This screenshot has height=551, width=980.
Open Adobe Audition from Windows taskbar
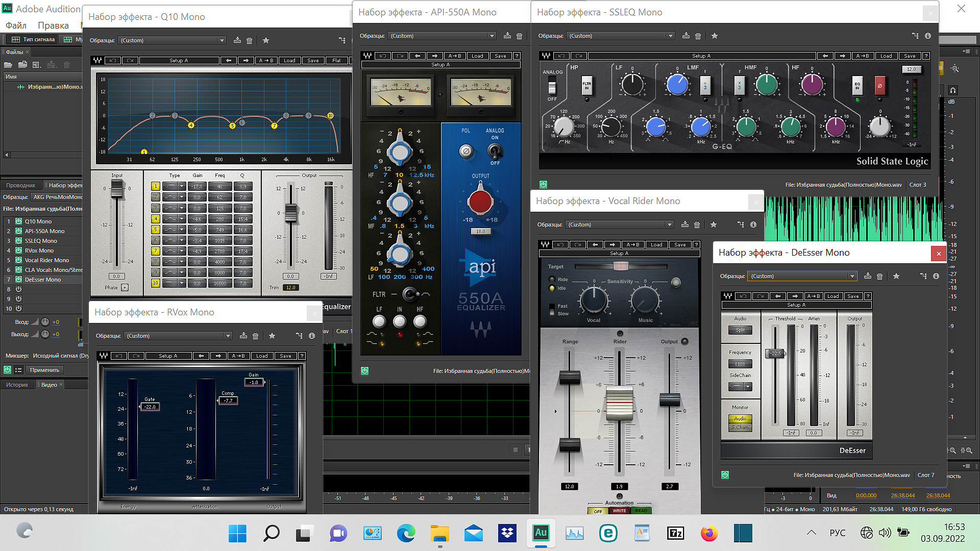541,533
